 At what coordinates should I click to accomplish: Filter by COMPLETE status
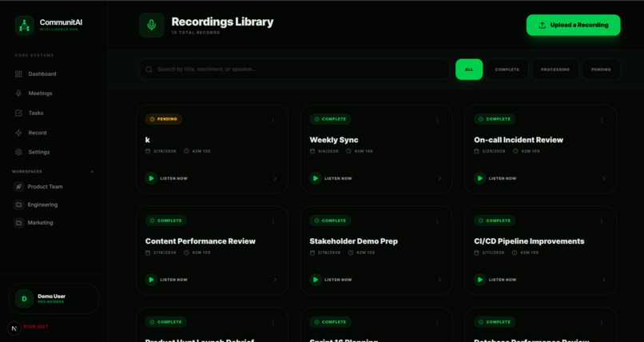507,70
